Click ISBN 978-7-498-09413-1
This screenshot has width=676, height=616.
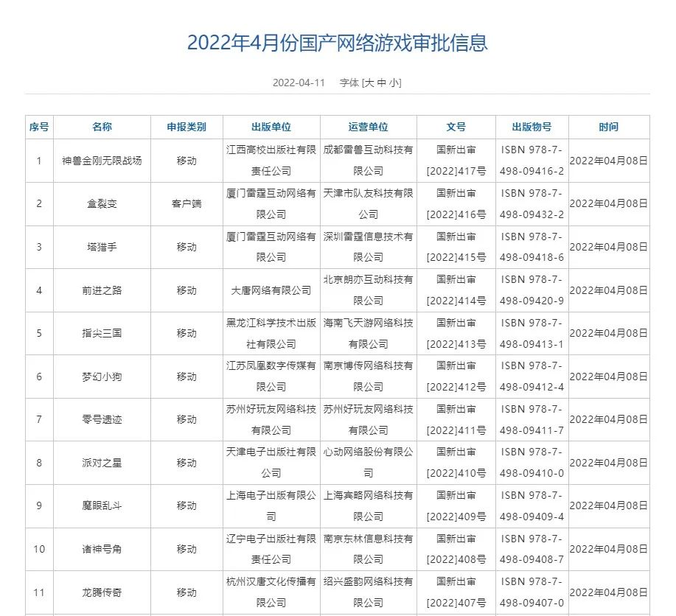point(532,333)
